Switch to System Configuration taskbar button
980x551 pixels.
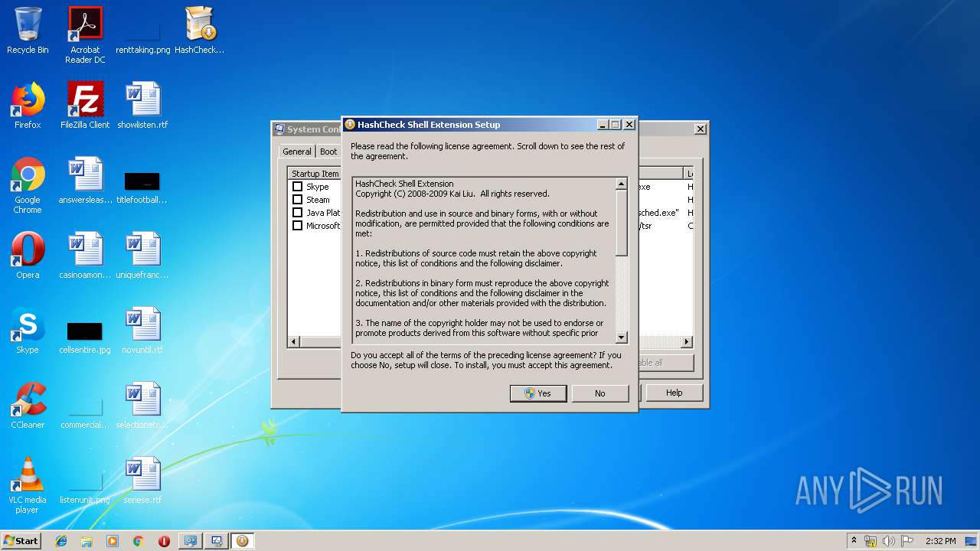(x=216, y=541)
